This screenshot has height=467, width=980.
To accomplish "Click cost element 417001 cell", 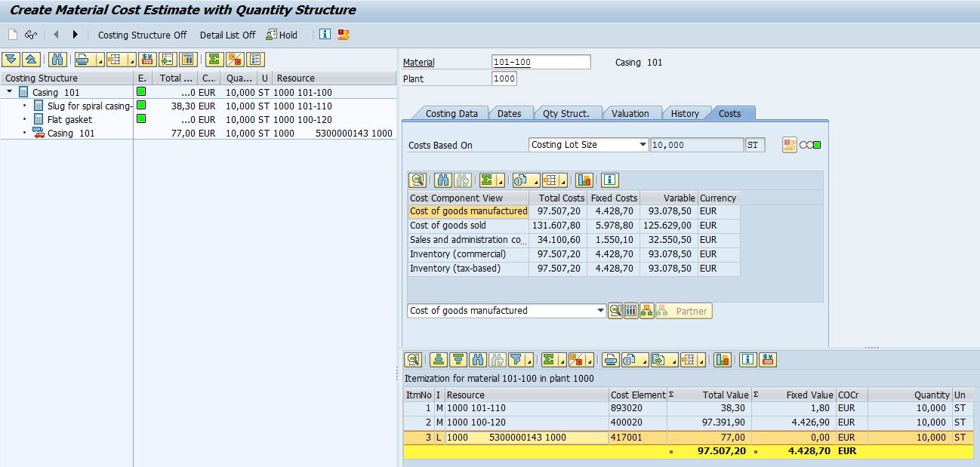I will click(x=638, y=438).
